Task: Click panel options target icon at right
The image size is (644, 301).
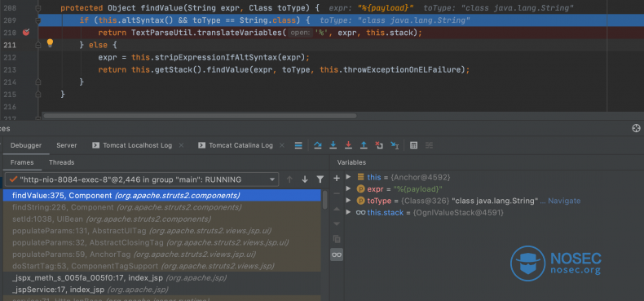Action: pyautogui.click(x=636, y=128)
